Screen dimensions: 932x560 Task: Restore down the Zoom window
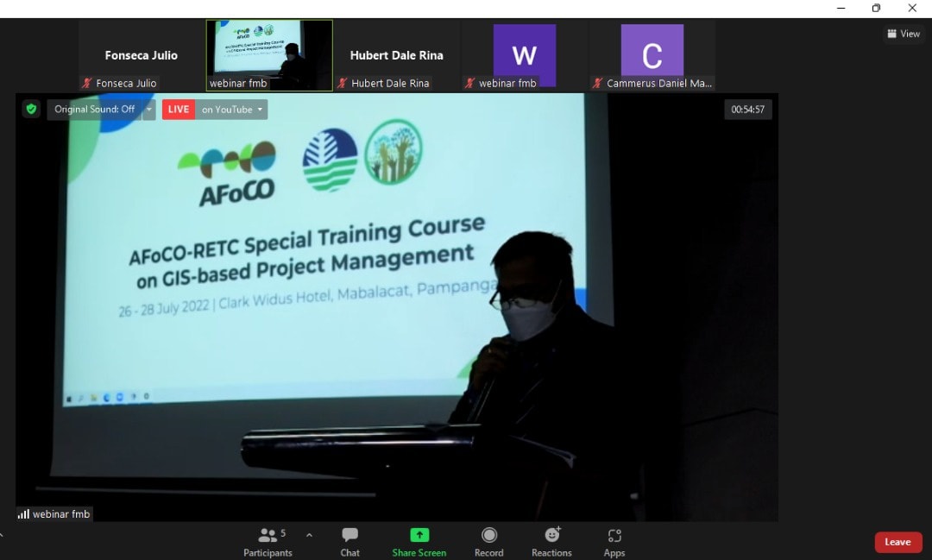pyautogui.click(x=876, y=8)
